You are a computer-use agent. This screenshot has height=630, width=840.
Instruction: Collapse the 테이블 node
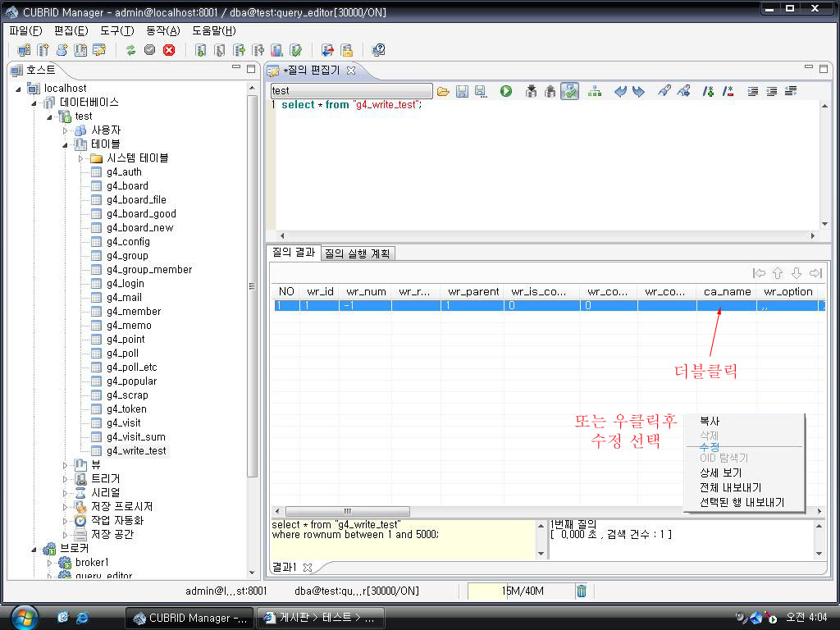click(65, 144)
